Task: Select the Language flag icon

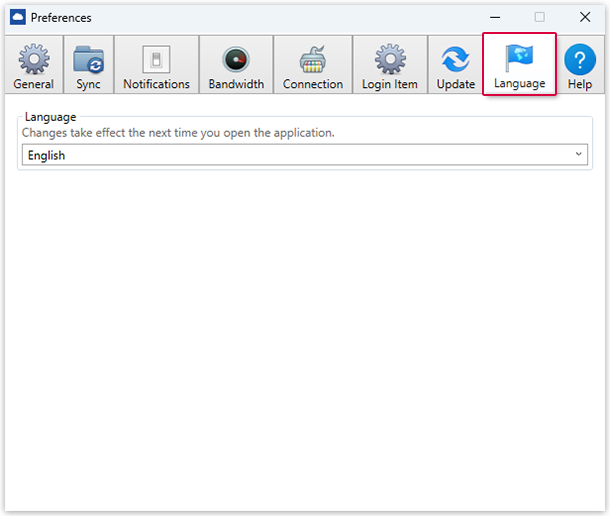Action: click(x=519, y=58)
